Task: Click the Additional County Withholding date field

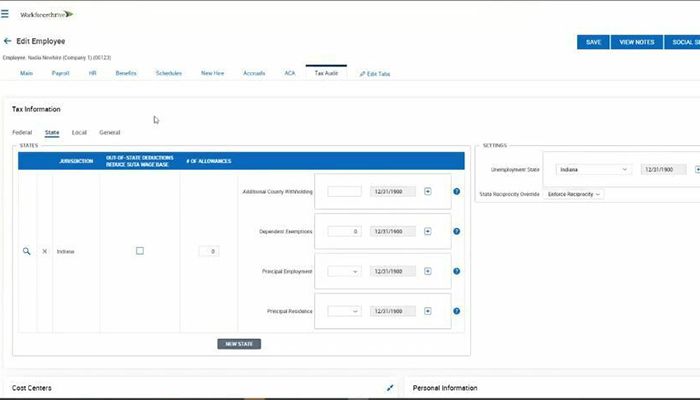Action: (x=393, y=192)
